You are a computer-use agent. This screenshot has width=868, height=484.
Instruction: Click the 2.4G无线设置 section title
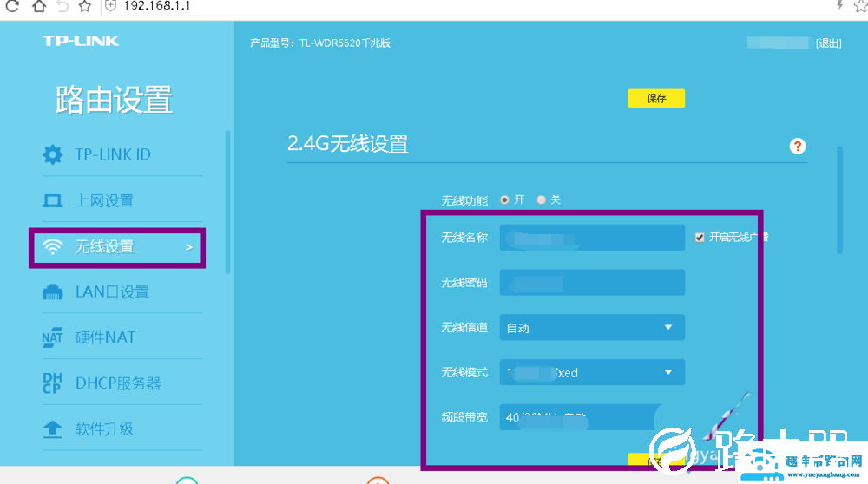tap(348, 144)
